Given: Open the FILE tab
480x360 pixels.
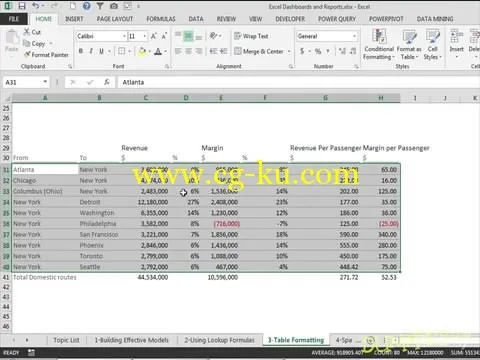Looking at the screenshot, I should pos(14,19).
